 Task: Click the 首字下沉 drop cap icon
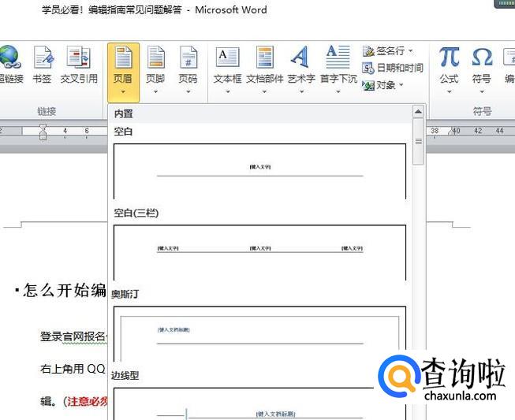click(338, 57)
